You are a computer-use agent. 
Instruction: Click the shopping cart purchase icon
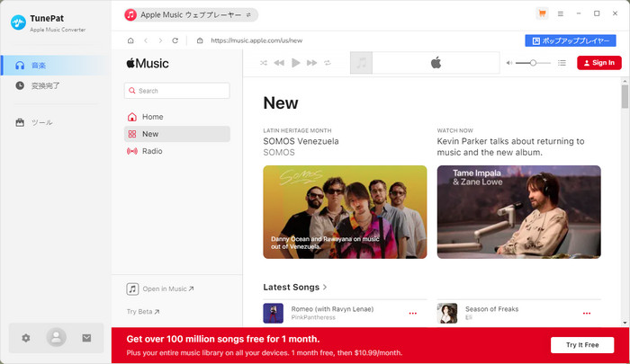point(542,14)
